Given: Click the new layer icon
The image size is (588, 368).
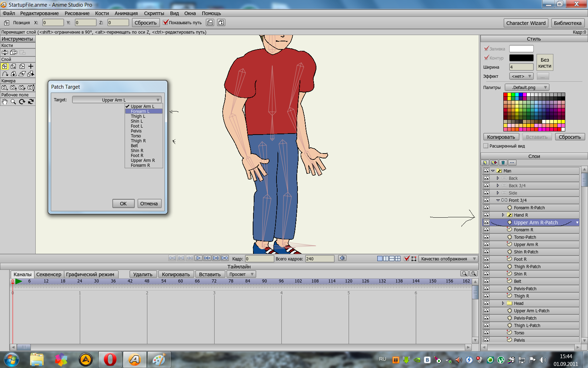Looking at the screenshot, I should pos(485,163).
